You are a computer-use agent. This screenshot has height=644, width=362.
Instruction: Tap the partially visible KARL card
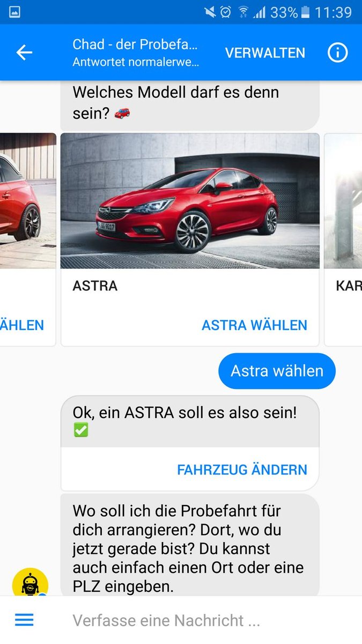[343, 239]
